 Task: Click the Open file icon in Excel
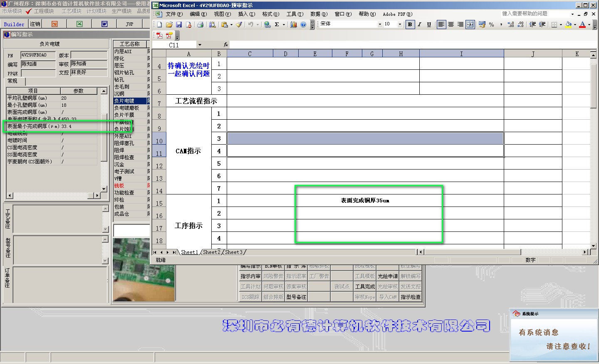(169, 25)
